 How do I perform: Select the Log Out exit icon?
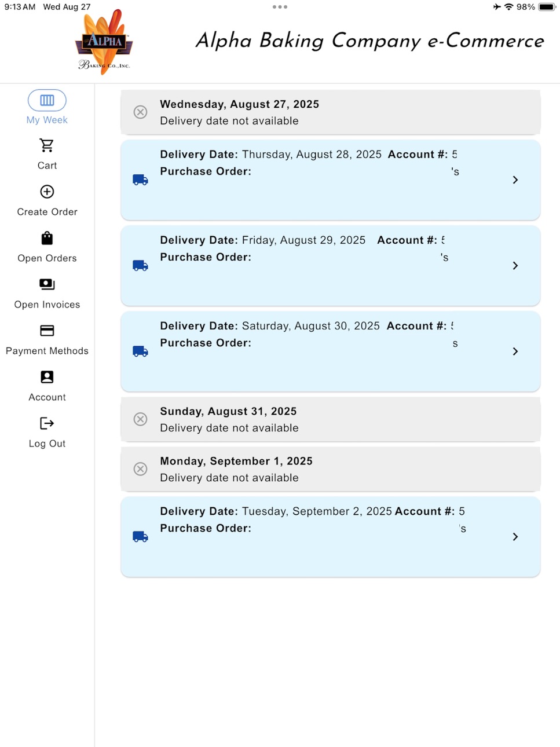point(47,423)
